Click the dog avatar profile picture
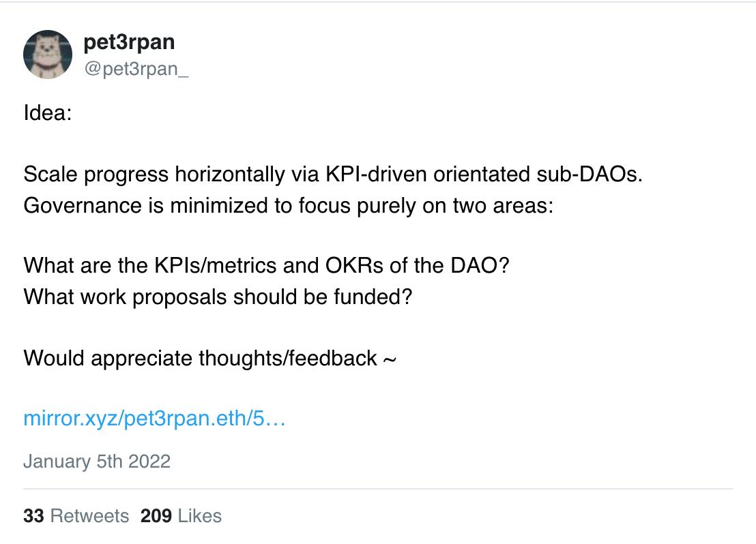This screenshot has width=756, height=544. (x=48, y=55)
